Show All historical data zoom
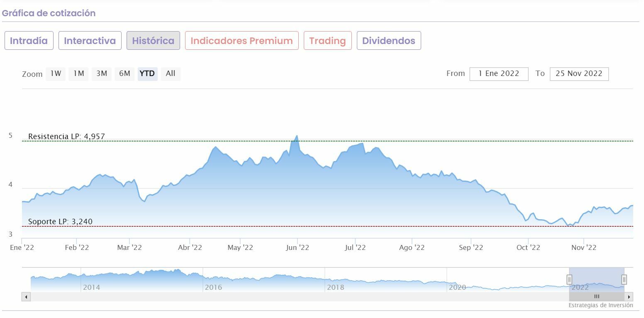This screenshot has height=318, width=644. coord(171,74)
